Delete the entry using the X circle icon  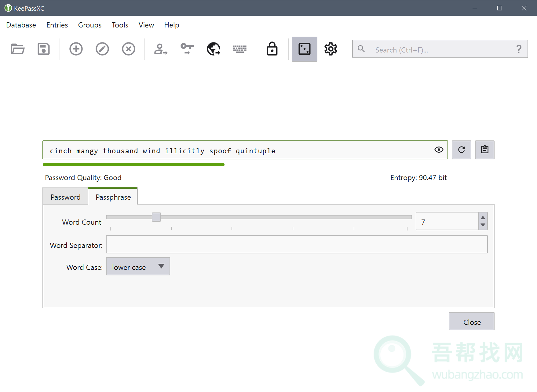point(129,49)
